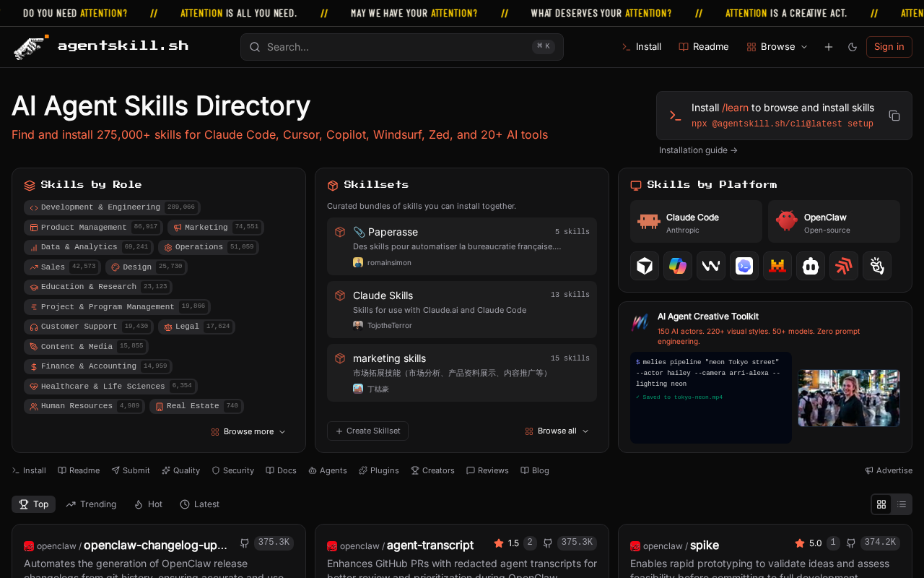Open the Claude Code platform card
This screenshot has width=924, height=578.
point(696,222)
